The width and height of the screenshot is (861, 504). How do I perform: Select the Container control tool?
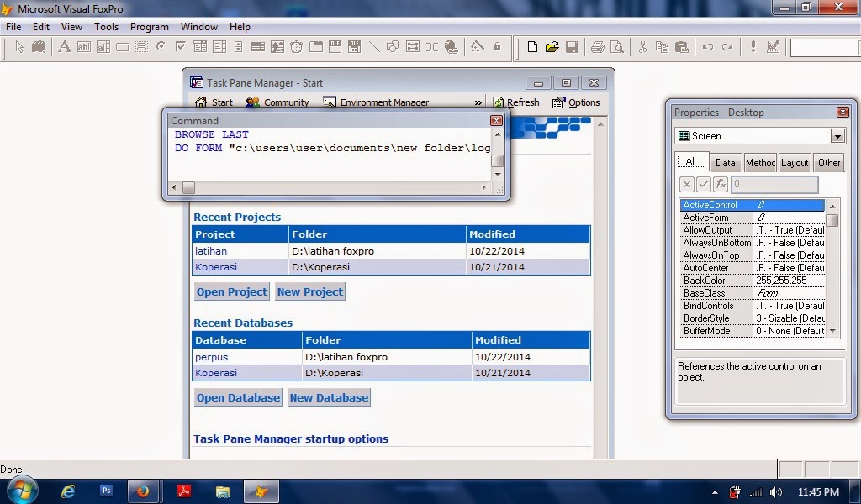(x=412, y=47)
